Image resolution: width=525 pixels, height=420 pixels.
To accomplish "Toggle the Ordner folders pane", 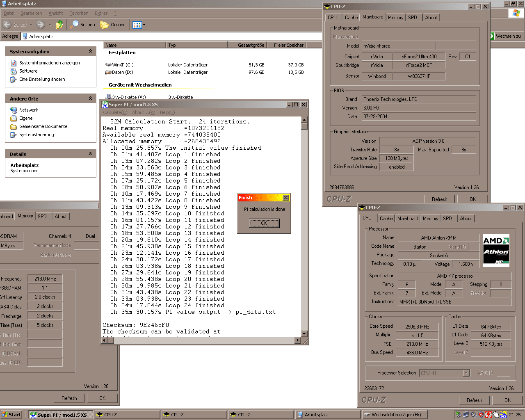I will tap(113, 25).
